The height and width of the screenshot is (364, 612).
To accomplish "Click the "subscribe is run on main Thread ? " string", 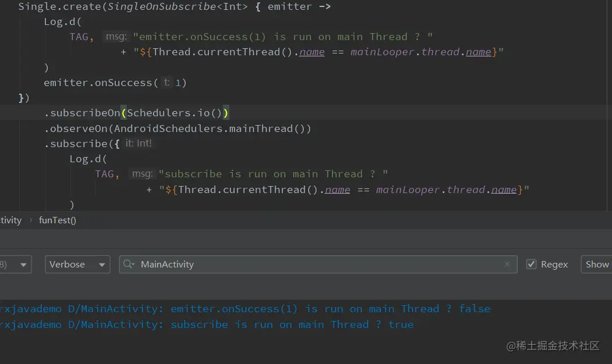I will pyautogui.click(x=273, y=174).
